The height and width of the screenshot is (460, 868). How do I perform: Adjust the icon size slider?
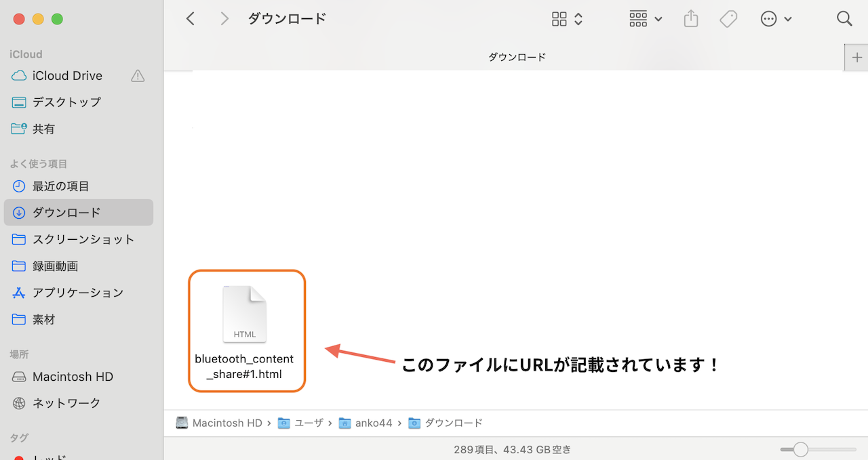coord(801,449)
